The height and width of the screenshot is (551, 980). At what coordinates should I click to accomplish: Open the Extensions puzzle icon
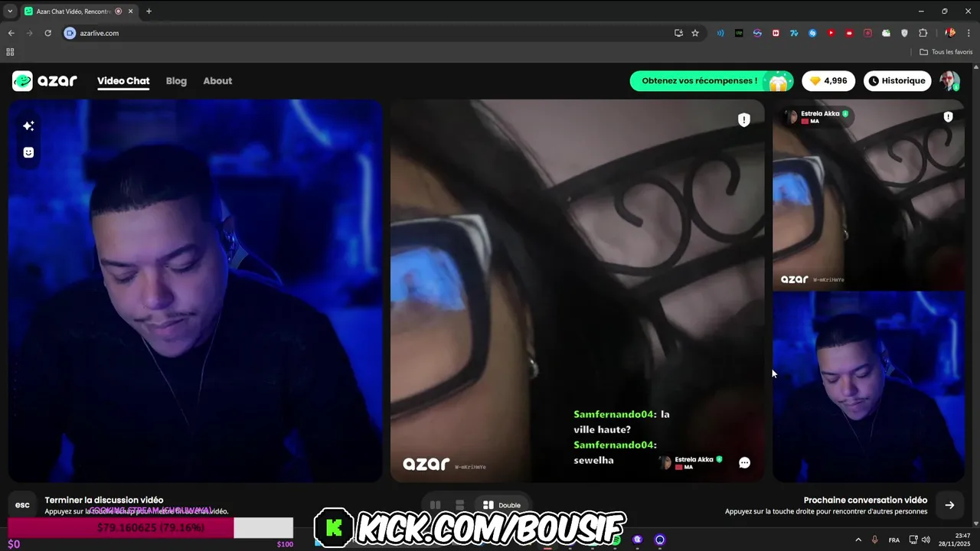(x=923, y=33)
